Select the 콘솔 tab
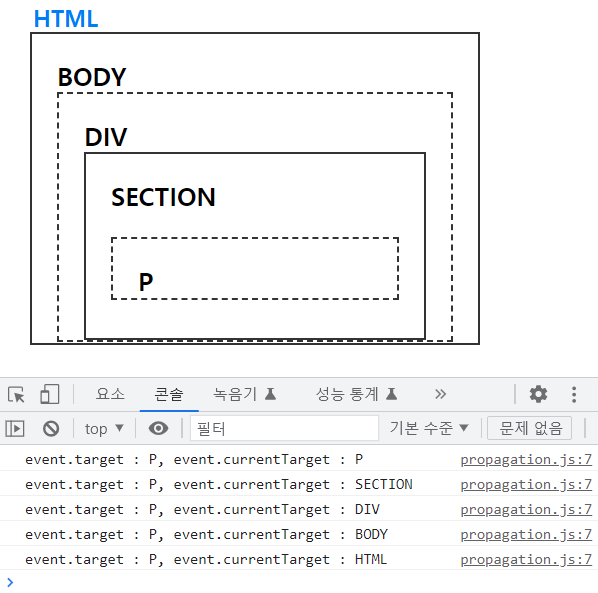The width and height of the screenshot is (598, 593). tap(169, 394)
